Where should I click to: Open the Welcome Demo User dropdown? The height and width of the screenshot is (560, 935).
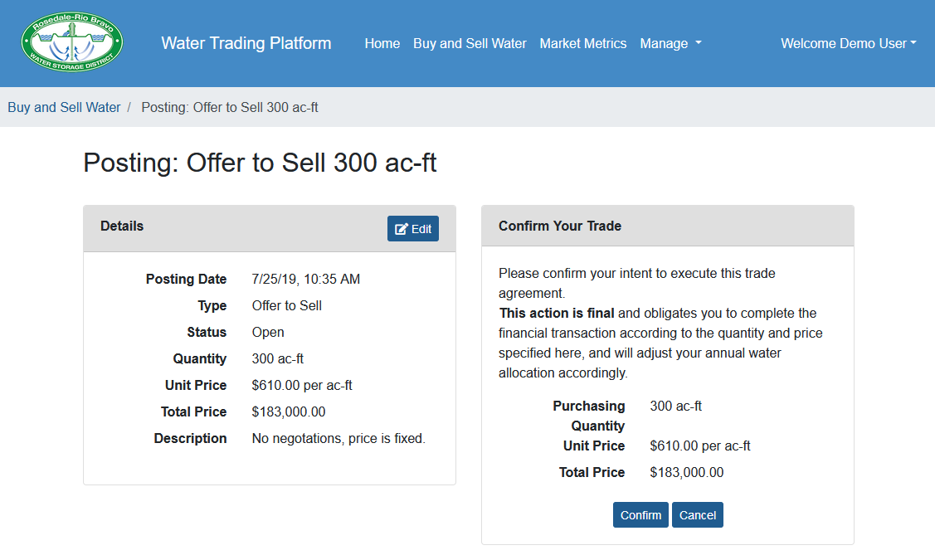point(848,43)
